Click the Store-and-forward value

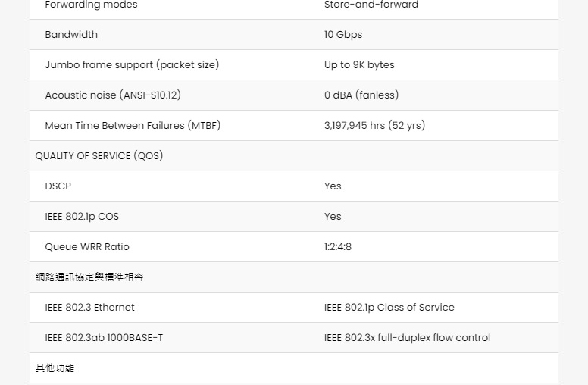point(371,5)
